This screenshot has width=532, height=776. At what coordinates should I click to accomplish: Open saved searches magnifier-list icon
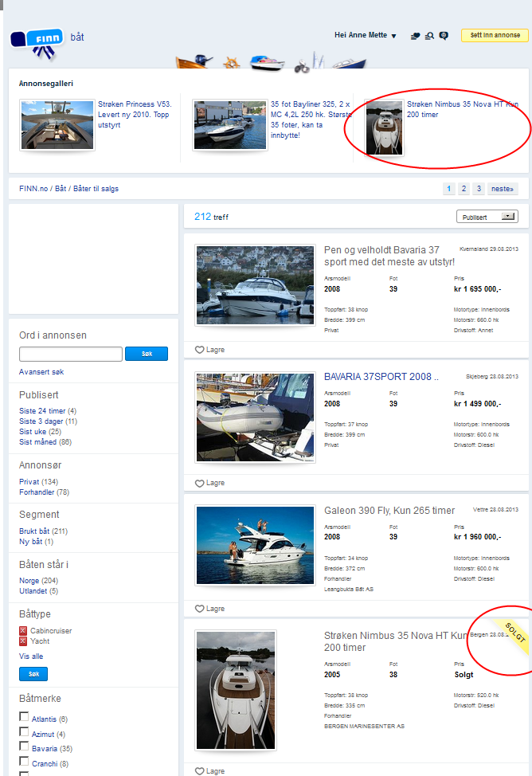tap(429, 36)
